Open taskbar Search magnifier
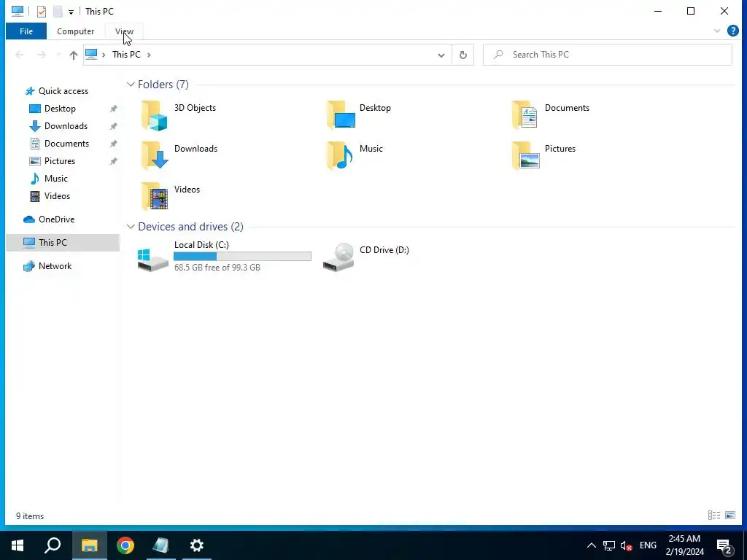The image size is (747, 560). coord(53,545)
